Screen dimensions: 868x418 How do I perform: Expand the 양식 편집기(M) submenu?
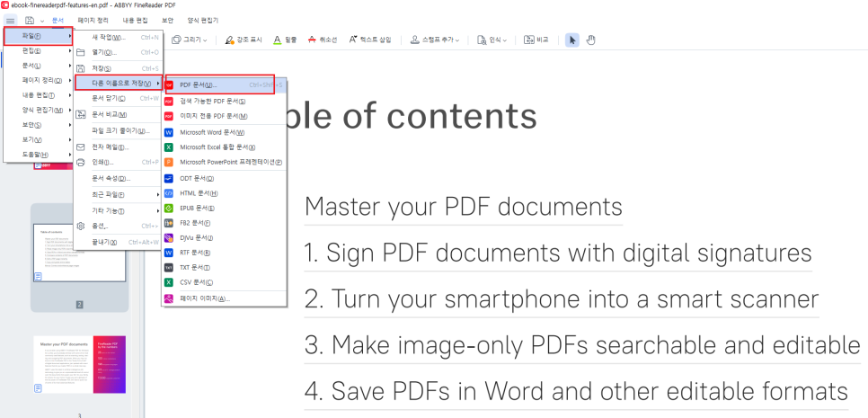39,110
